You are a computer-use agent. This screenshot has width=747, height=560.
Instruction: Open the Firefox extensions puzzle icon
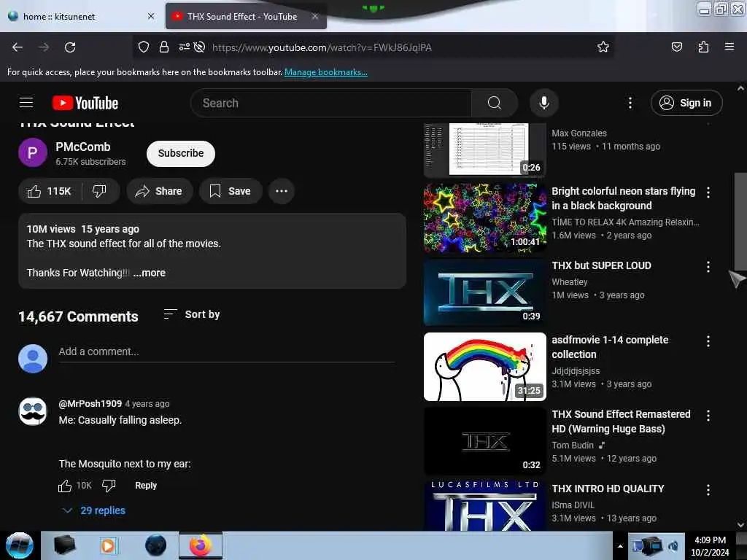pyautogui.click(x=703, y=47)
